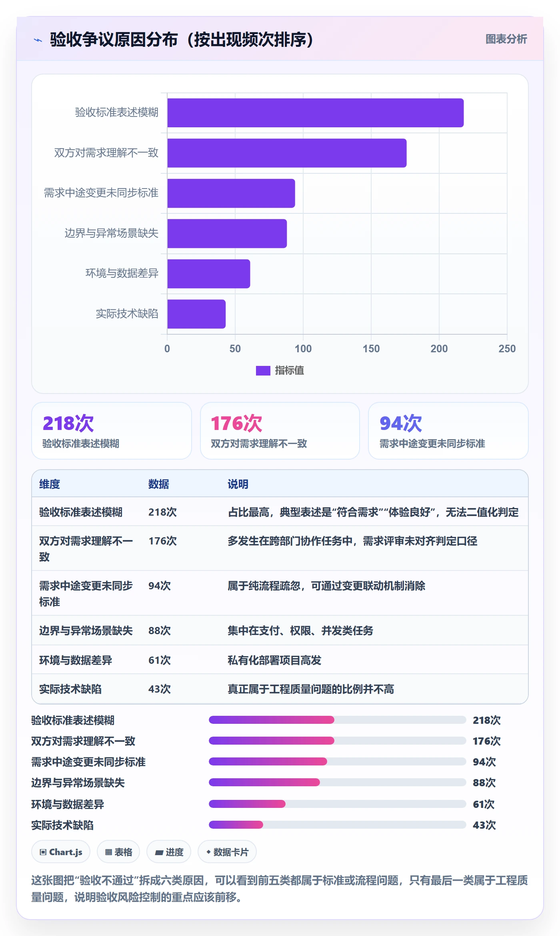
Task: Click the 数据 column header
Action: click(x=159, y=484)
